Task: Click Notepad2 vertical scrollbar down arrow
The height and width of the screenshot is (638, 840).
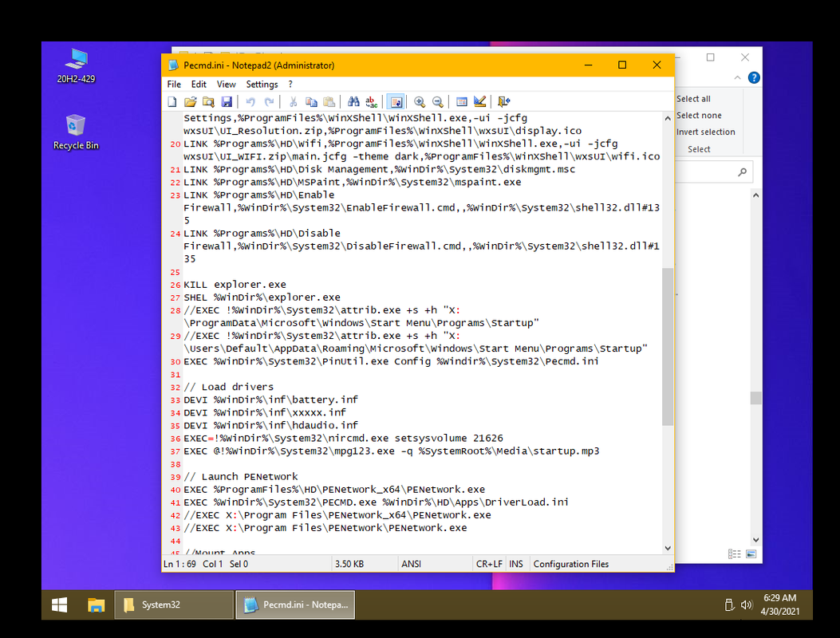Action: tap(668, 548)
